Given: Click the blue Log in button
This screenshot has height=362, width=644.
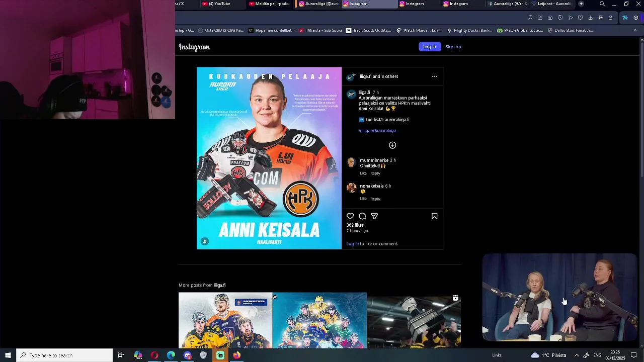Looking at the screenshot, I should pos(430,47).
